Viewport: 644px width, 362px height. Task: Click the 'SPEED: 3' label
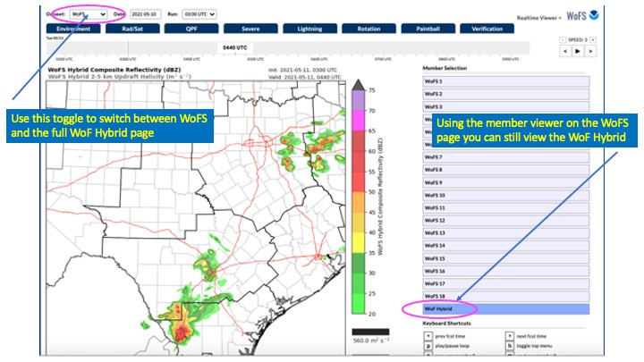(578, 40)
